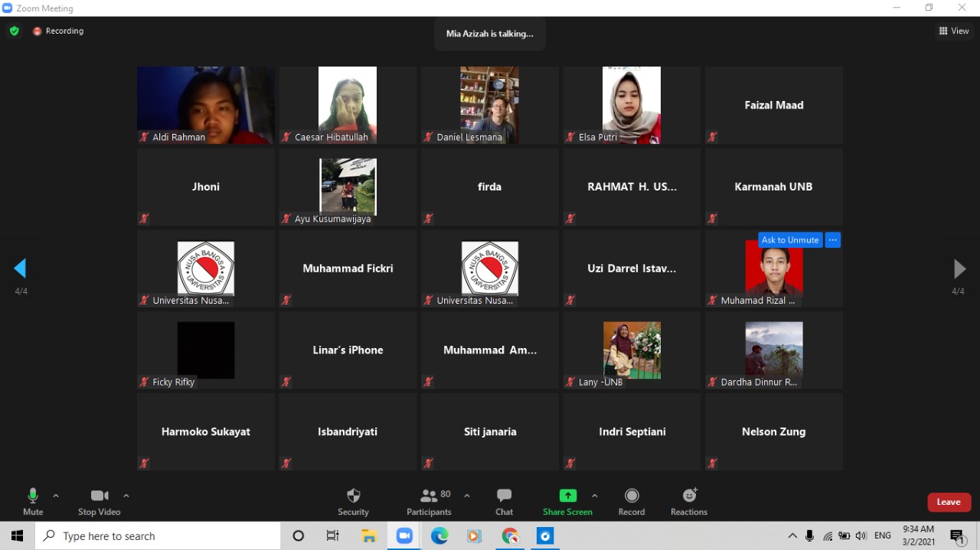This screenshot has width=980, height=550.
Task: Expand video options arrow beside Stop Video
Action: point(126,496)
